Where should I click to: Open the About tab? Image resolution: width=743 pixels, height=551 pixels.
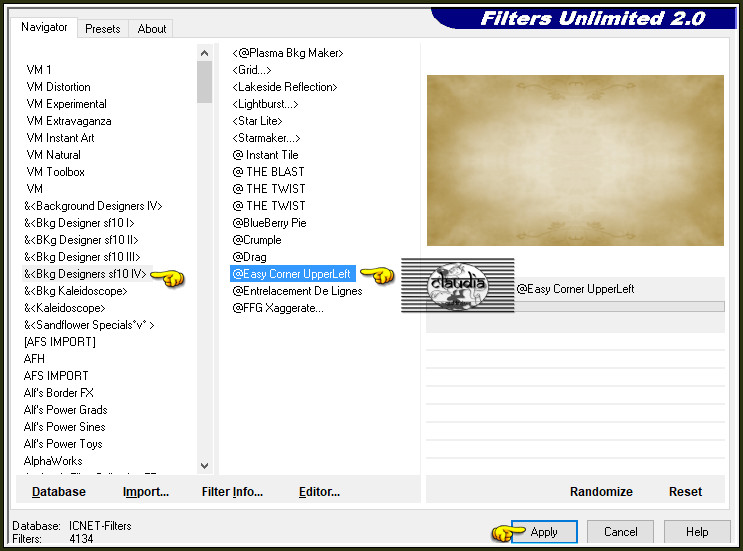[152, 29]
